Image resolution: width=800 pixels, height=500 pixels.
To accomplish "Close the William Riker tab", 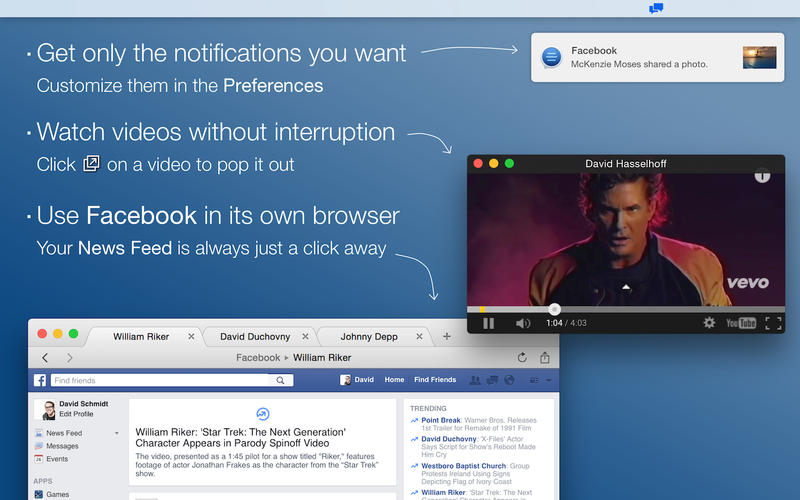I will (191, 337).
